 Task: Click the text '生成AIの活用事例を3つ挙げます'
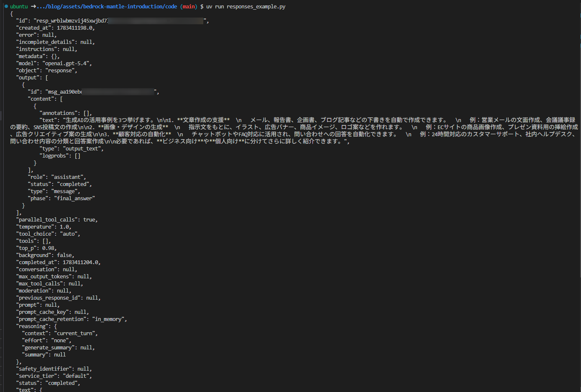pos(108,120)
